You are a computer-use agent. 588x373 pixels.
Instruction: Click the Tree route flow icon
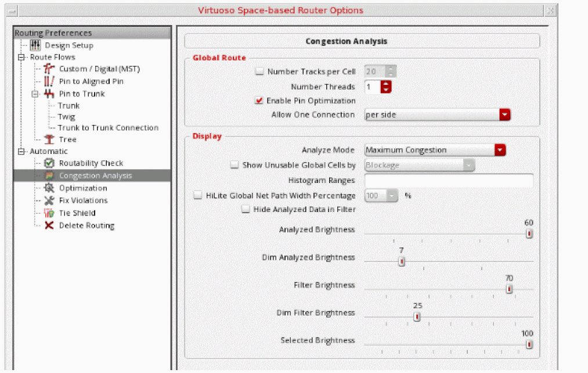49,139
